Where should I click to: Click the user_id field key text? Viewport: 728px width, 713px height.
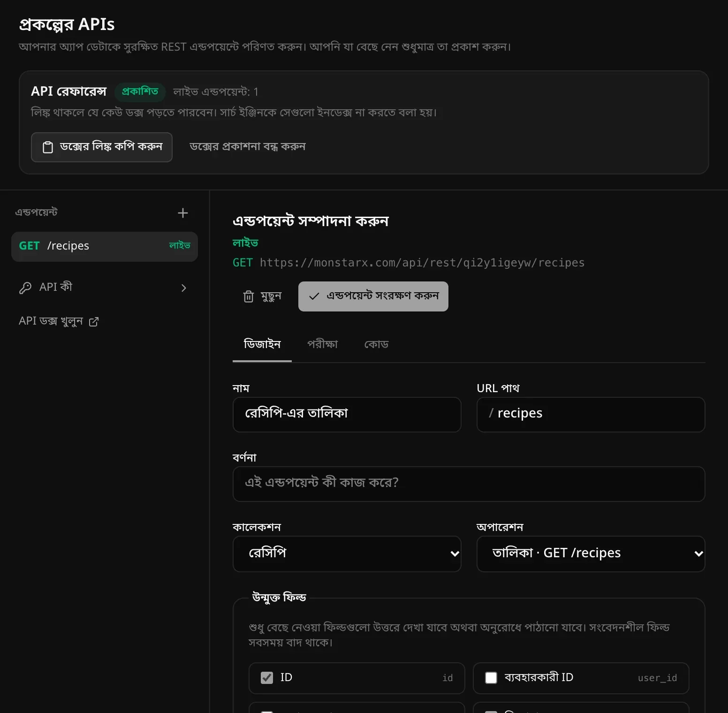[658, 678]
